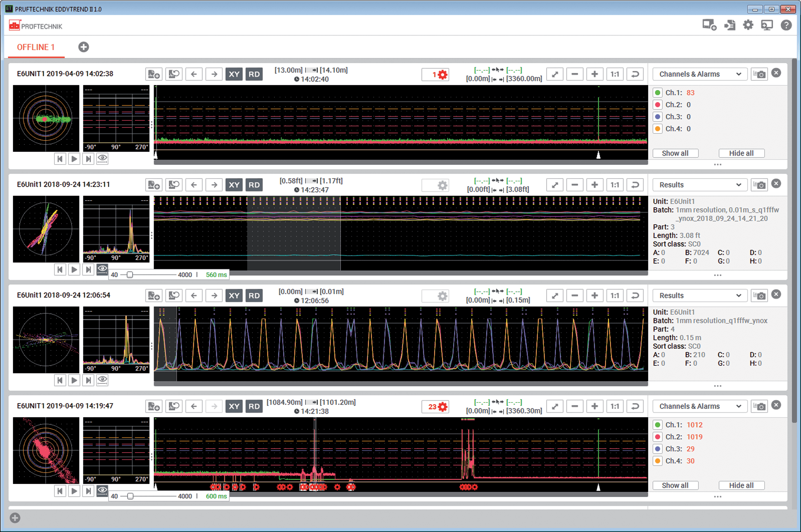The width and height of the screenshot is (801, 532).
Task: Toggle RD view in 12:06:54 row
Action: [x=254, y=296]
